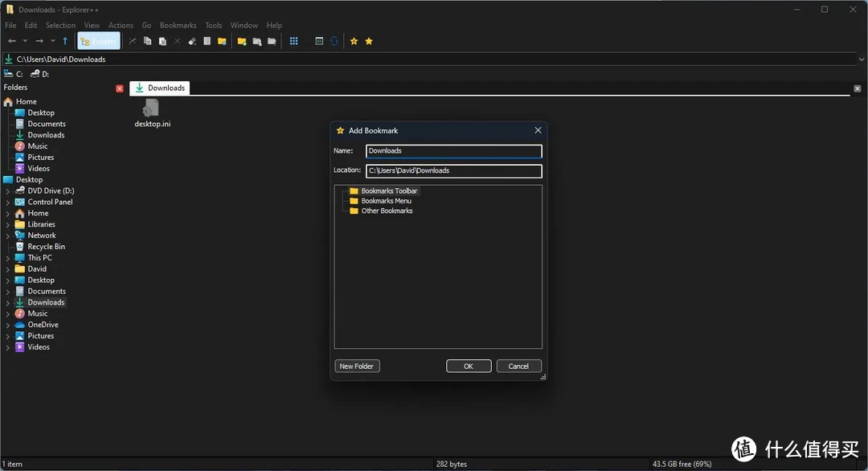Expand the This PC tree node
Viewport: 868px width, 471px height.
click(x=8, y=258)
